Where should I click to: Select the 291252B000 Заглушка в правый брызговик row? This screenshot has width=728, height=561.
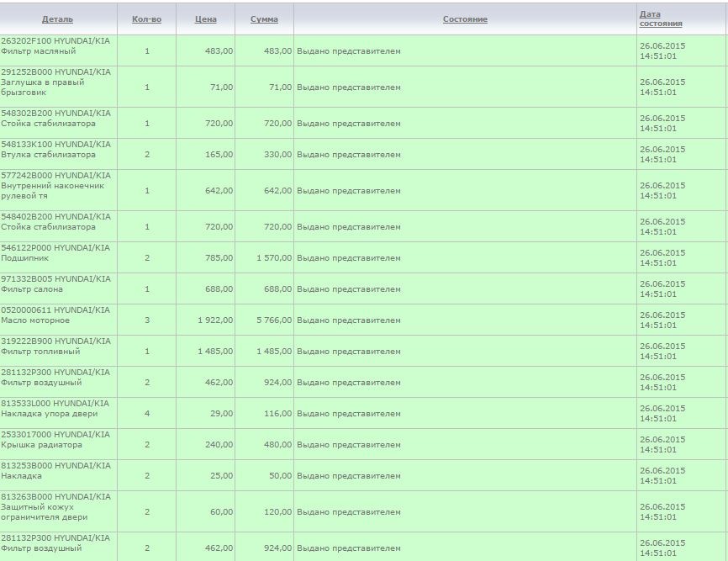[x=363, y=87]
